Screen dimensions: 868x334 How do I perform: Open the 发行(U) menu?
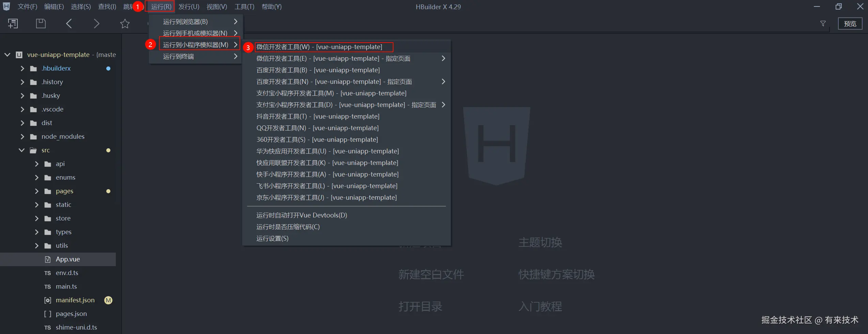189,6
